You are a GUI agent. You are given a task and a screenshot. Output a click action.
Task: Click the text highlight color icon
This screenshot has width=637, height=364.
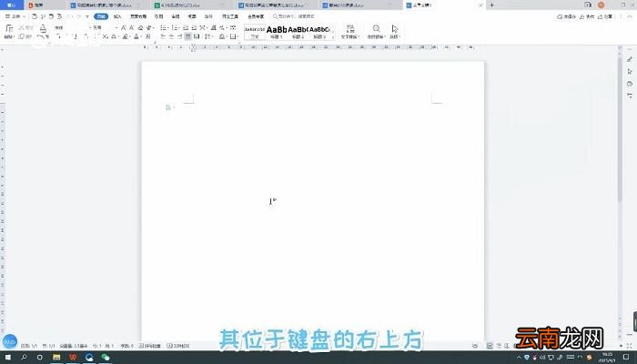pos(126,36)
